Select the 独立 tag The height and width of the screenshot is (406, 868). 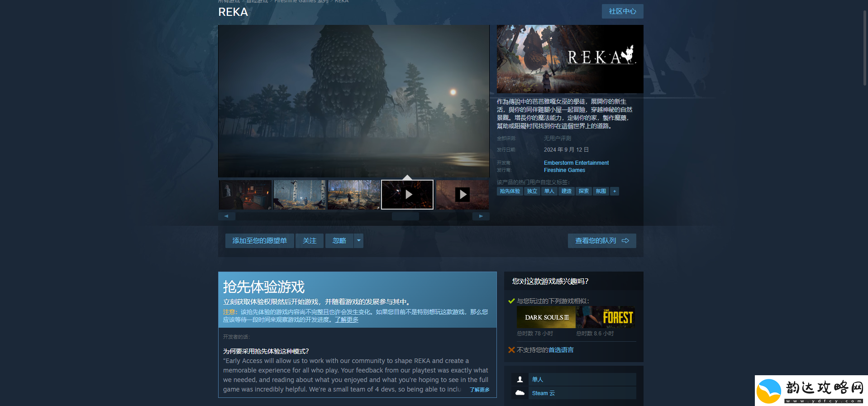532,191
